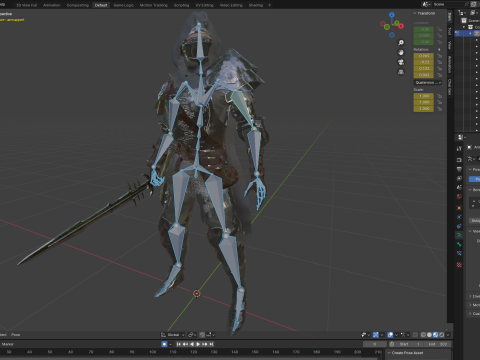Toggle the camera view icon
Screen dimensions: 480x360
401,62
